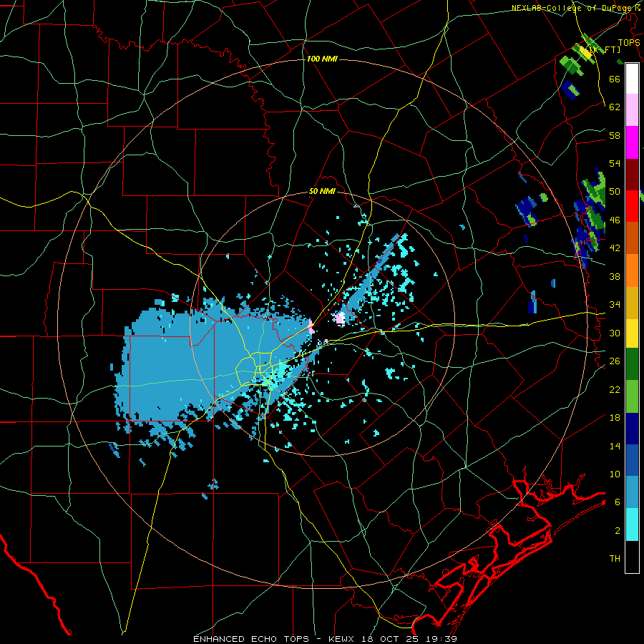Click the 54 legend value

(615, 163)
